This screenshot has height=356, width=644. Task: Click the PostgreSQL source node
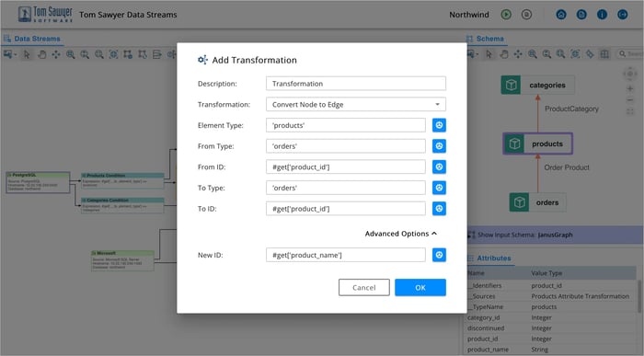[38, 182]
